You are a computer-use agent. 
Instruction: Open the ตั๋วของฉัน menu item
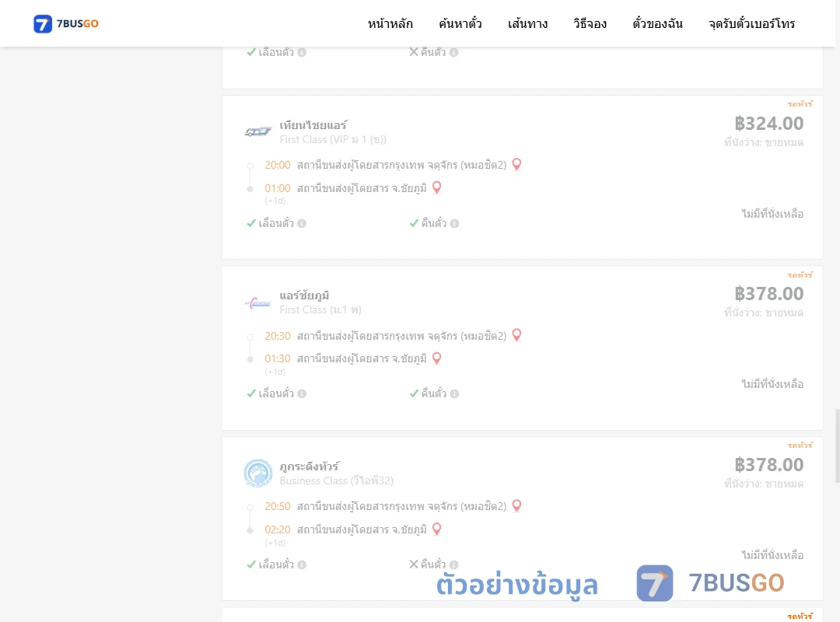coord(657,23)
